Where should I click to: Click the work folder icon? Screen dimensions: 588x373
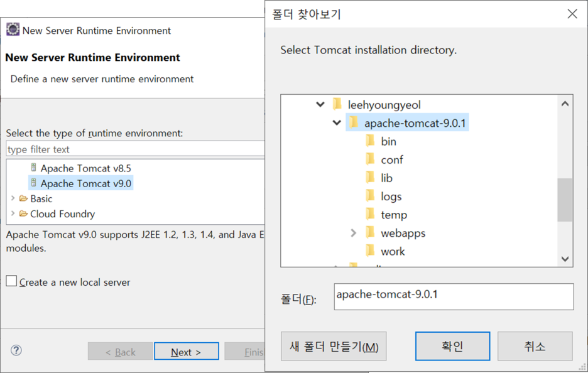coord(371,251)
